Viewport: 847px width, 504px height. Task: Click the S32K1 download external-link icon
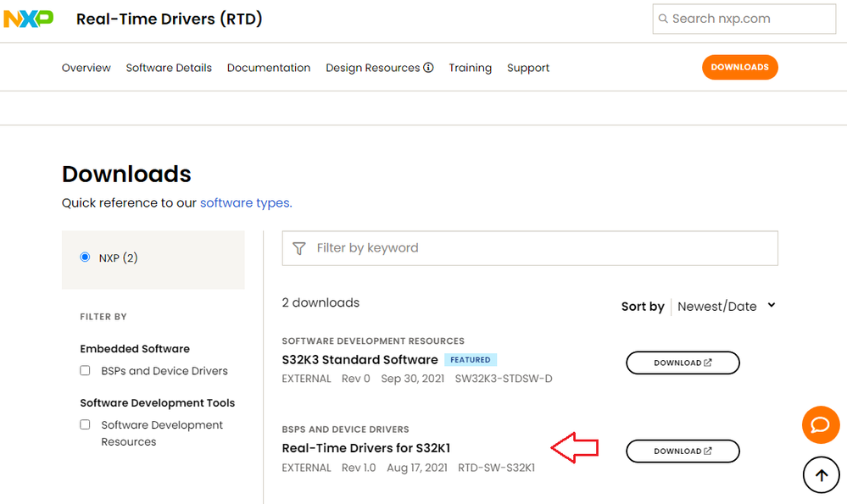tap(708, 451)
